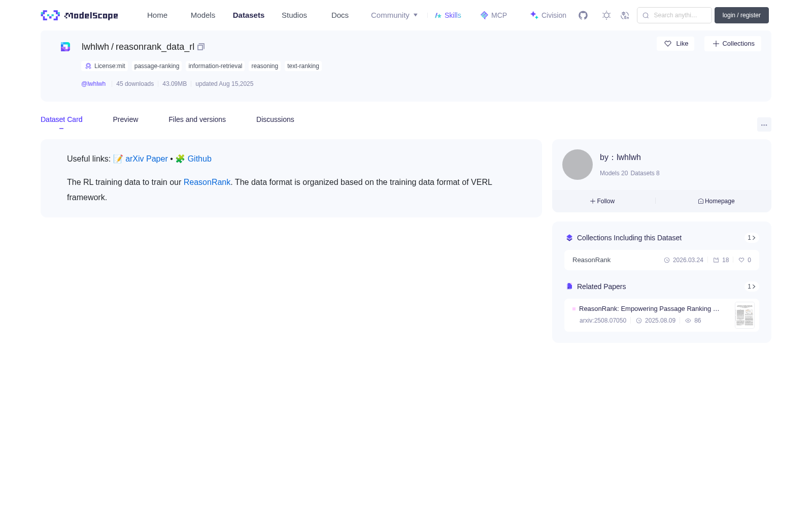Focus the Search anything input field
The width and height of the screenshot is (812, 508).
point(674,15)
